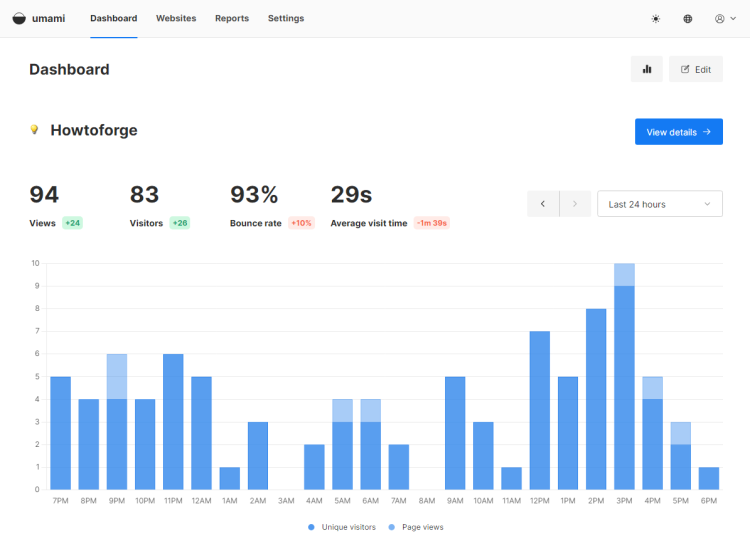
Task: Toggle Page views legend item
Action: (416, 527)
